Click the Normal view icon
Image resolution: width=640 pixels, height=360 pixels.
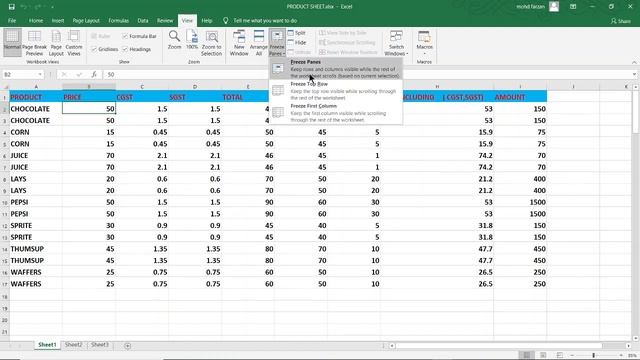click(12, 42)
